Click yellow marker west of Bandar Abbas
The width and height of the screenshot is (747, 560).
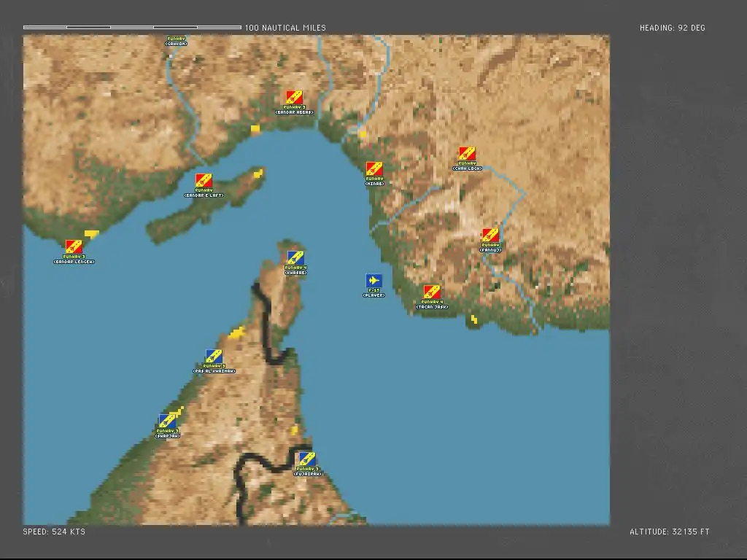tap(255, 128)
